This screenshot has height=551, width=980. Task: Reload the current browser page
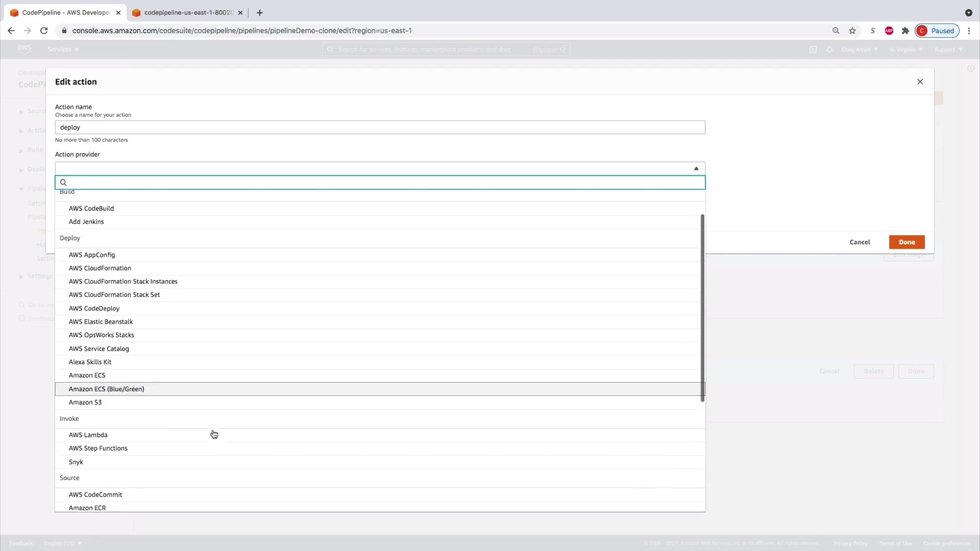coord(44,31)
